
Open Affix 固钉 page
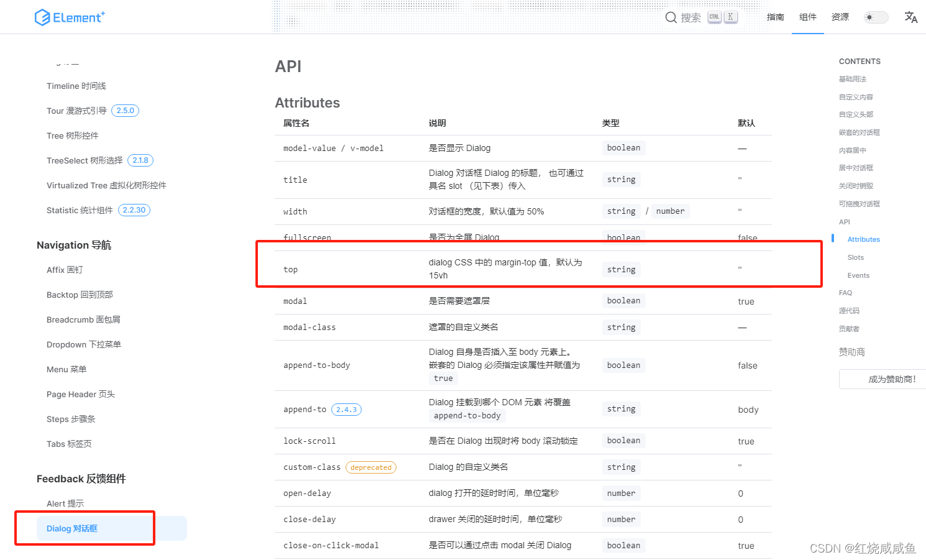point(65,270)
